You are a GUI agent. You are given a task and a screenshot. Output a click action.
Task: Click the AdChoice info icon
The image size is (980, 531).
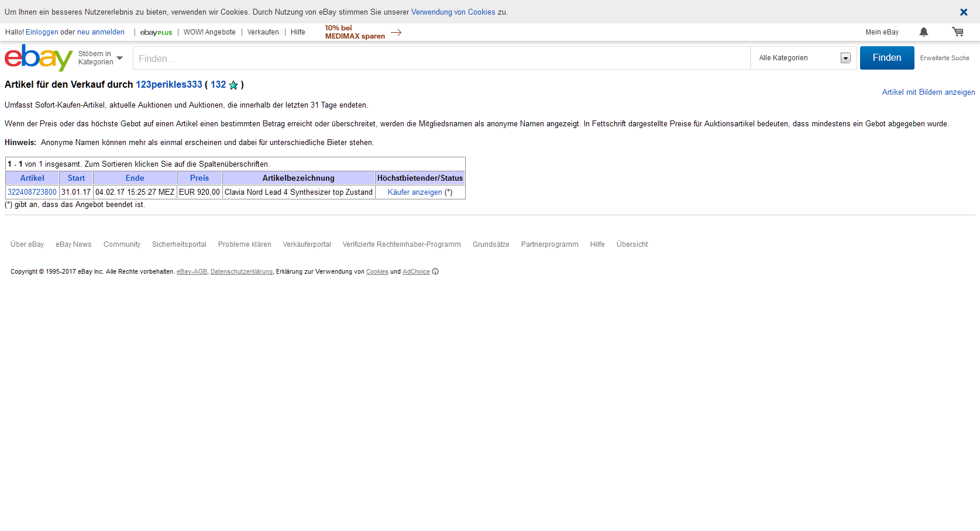pyautogui.click(x=435, y=271)
